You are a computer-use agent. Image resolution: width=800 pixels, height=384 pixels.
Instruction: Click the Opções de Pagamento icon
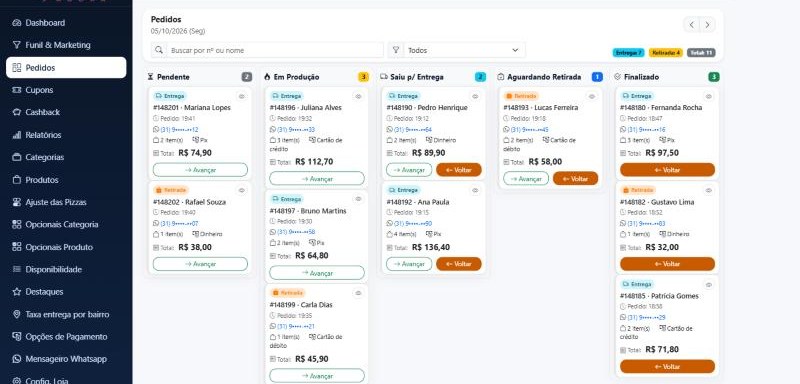16,337
